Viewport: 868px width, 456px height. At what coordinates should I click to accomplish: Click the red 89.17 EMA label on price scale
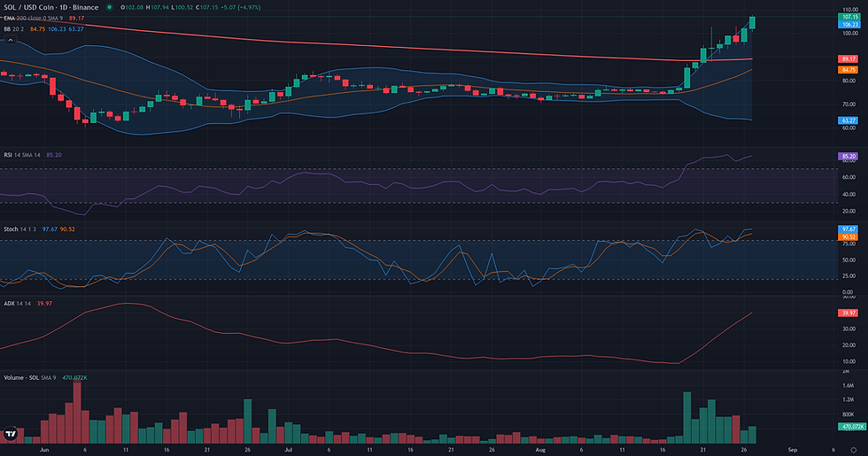[x=849, y=58]
